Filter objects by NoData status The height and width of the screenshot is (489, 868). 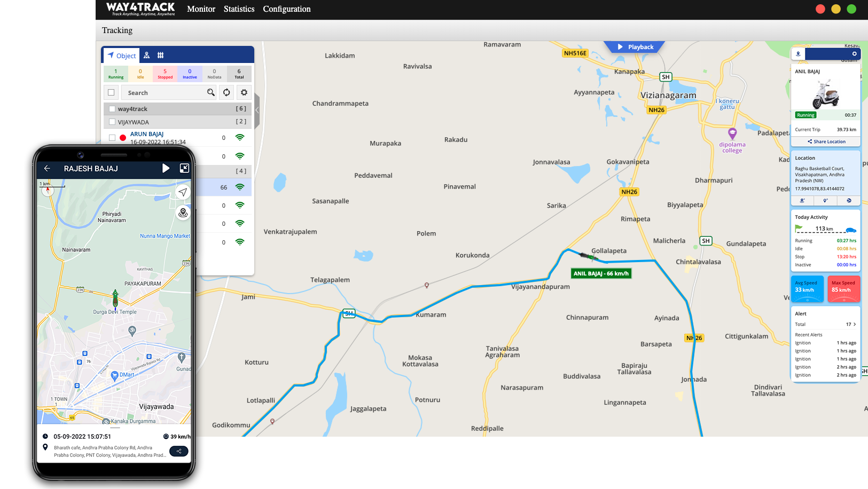click(214, 74)
